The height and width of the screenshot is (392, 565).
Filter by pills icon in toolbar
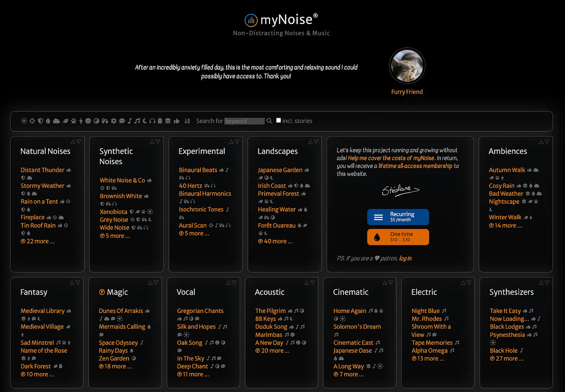105,121
